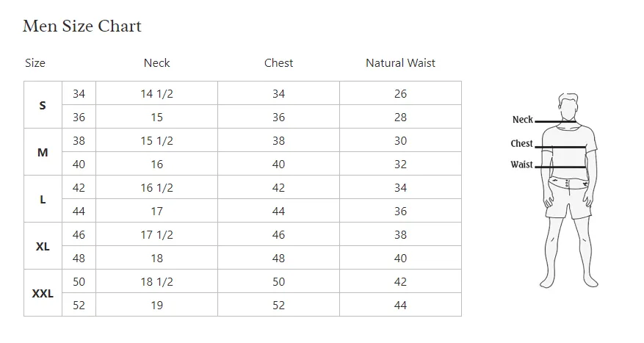Click size 52 in the XXL row
Viewport: 644px width, 343px height.
pyautogui.click(x=79, y=305)
